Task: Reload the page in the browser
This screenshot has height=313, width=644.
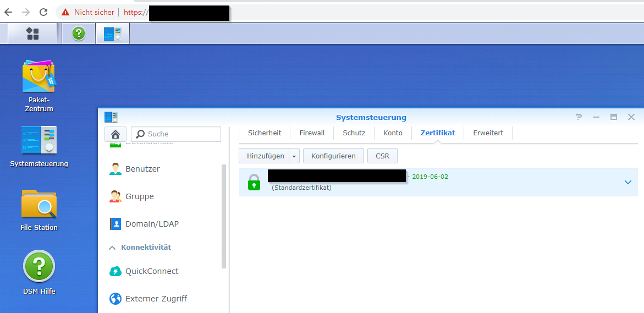Action: click(x=43, y=12)
